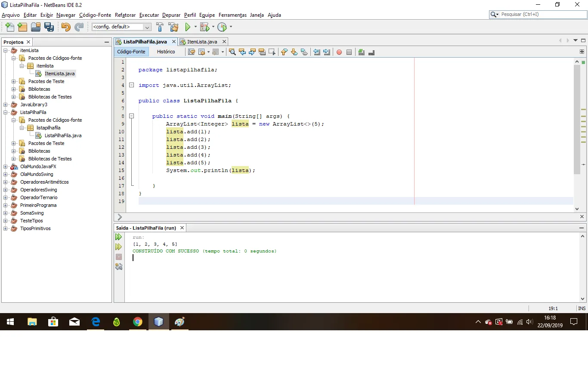Open the Refatorar menu
This screenshot has height=369, width=588.
125,15
